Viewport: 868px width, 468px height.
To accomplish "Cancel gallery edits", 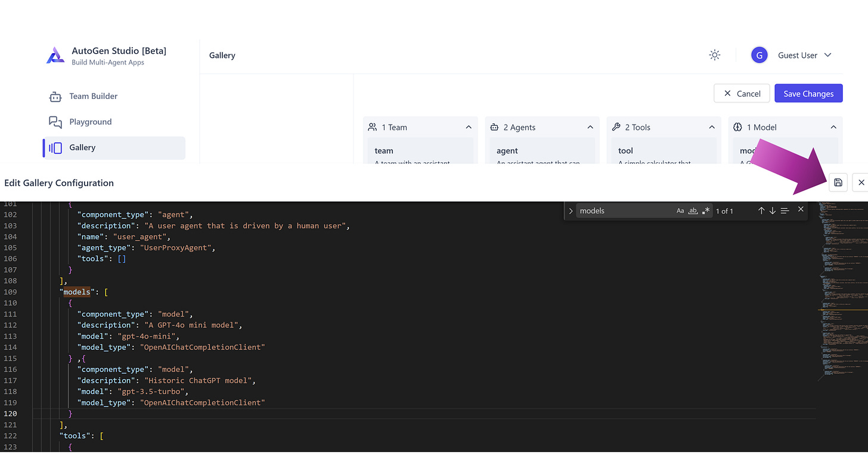I will click(742, 93).
